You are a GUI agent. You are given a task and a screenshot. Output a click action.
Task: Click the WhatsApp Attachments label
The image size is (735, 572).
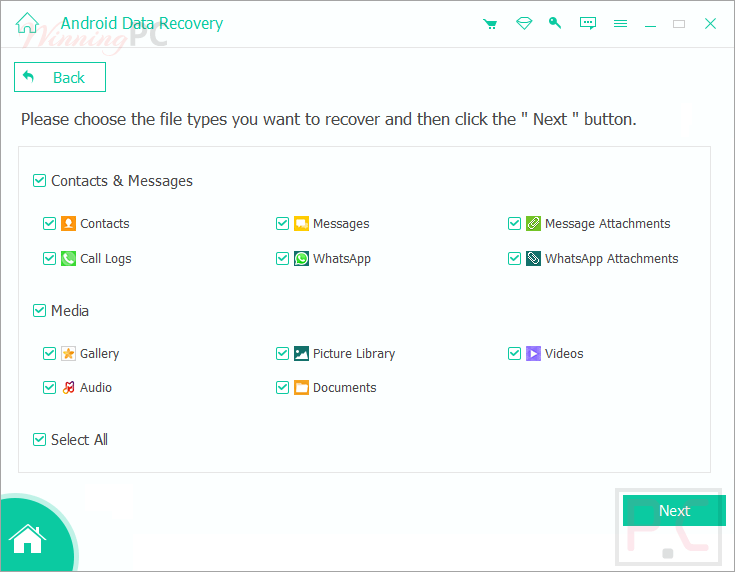(x=611, y=258)
